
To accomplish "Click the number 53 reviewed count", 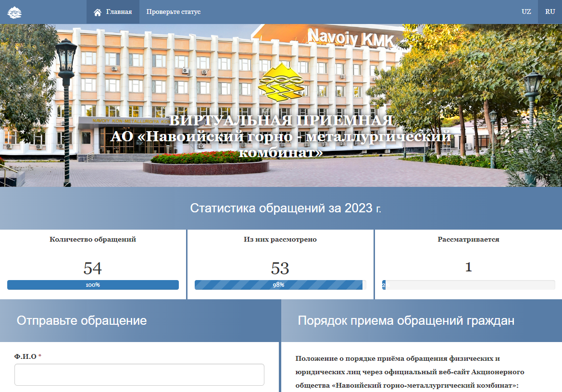I will pyautogui.click(x=280, y=268).
